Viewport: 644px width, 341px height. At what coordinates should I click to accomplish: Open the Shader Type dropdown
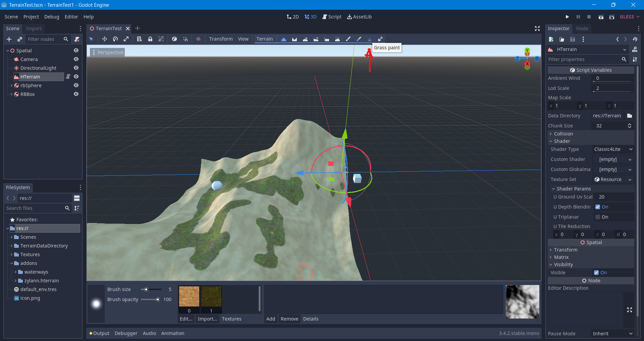pos(613,149)
